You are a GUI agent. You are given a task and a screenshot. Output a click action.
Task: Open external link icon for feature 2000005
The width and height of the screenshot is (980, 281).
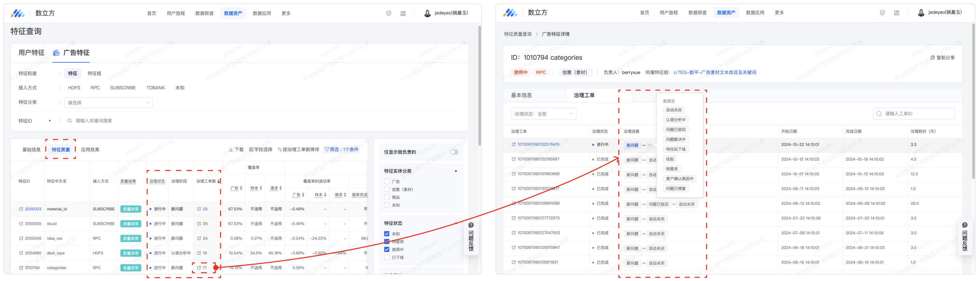coord(21,224)
